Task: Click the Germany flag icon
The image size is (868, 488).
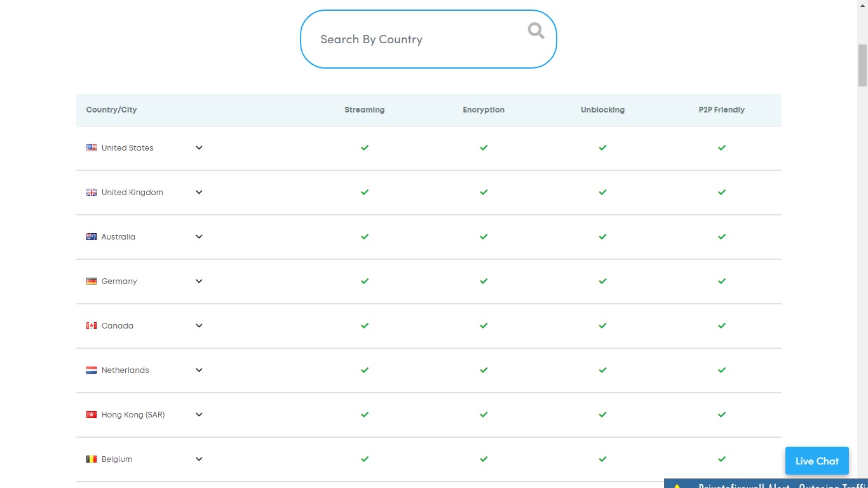Action: pyautogui.click(x=92, y=281)
